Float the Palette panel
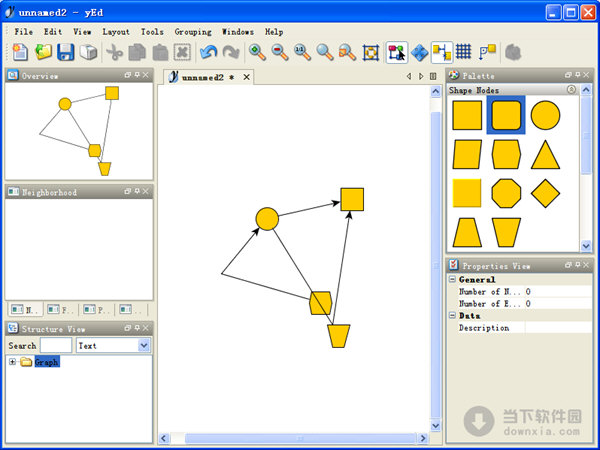This screenshot has height=450, width=600. click(568, 75)
